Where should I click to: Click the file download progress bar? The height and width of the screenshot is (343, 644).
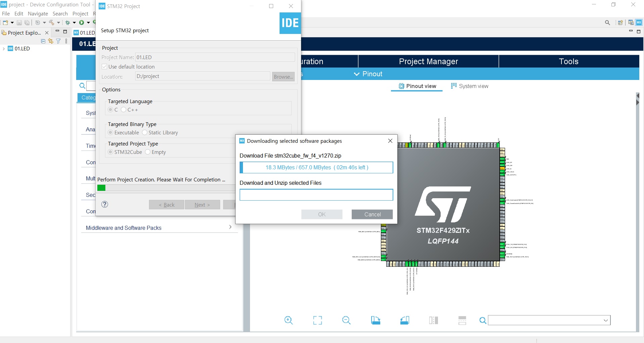click(x=316, y=167)
